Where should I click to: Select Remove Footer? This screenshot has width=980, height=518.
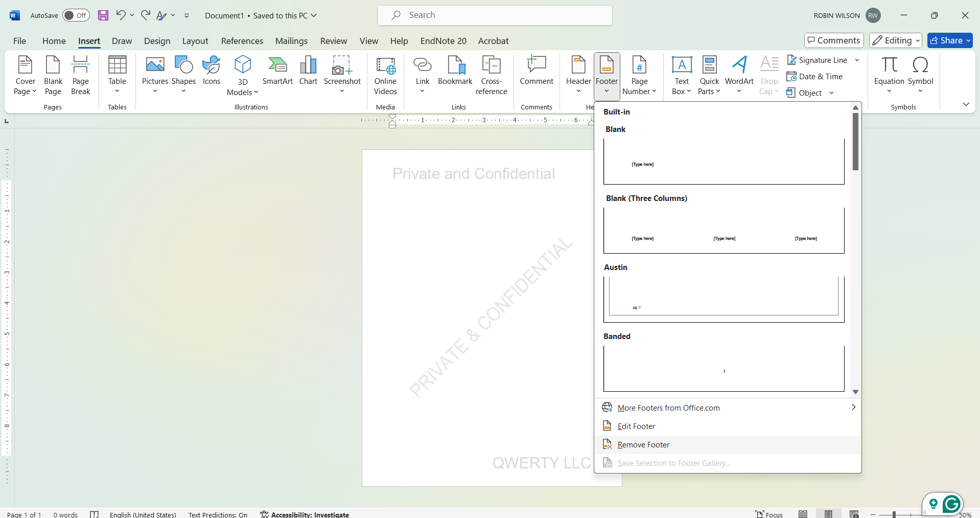pos(642,444)
